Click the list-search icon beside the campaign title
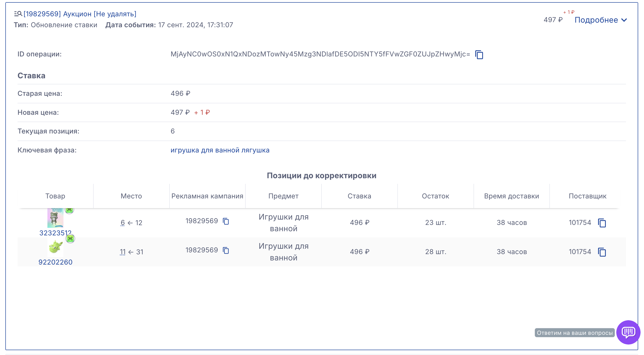This screenshot has width=644, height=355. [18, 14]
